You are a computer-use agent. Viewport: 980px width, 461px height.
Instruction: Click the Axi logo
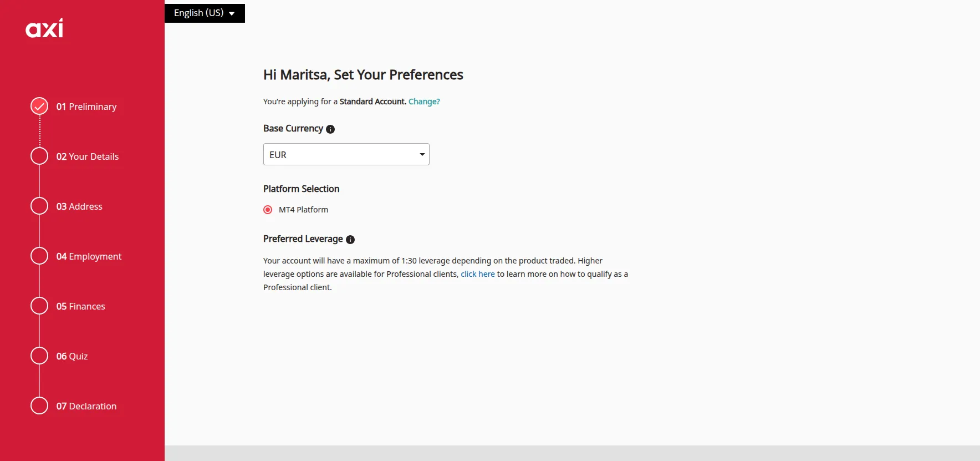point(44,28)
